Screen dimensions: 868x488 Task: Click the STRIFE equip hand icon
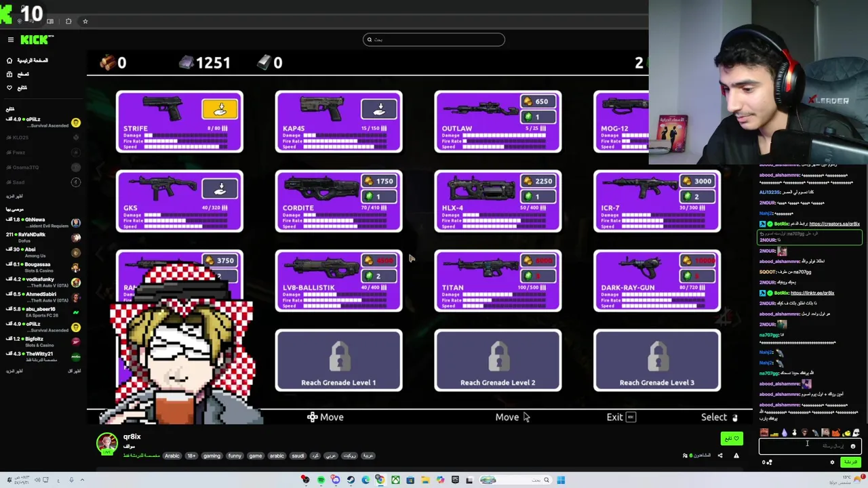point(220,108)
